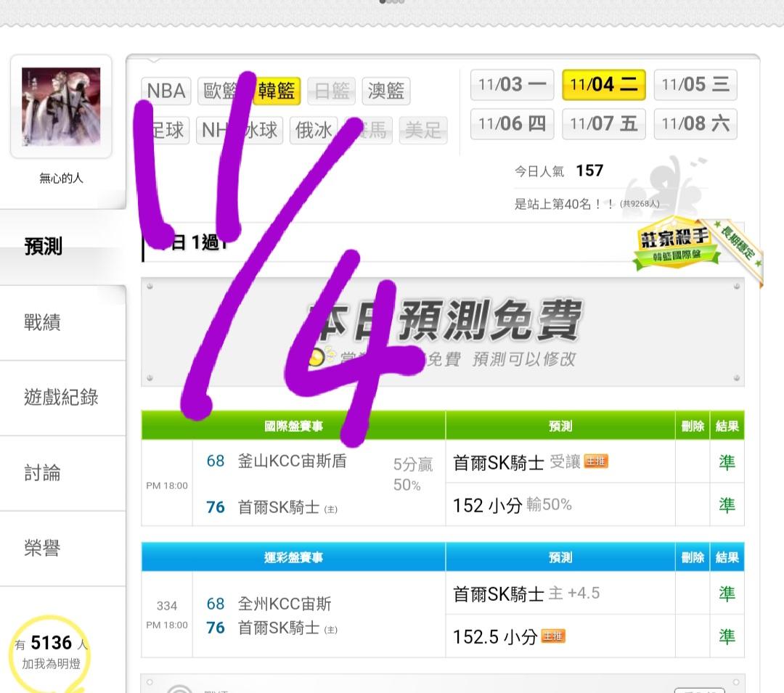Select highlighted date 11/04 二
The image size is (784, 693).
tap(604, 84)
